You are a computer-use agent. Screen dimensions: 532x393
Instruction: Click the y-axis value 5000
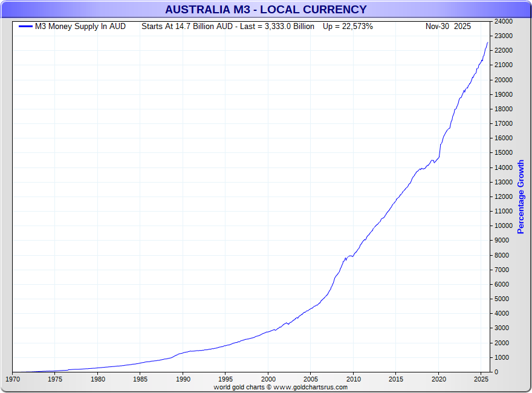[x=502, y=299]
